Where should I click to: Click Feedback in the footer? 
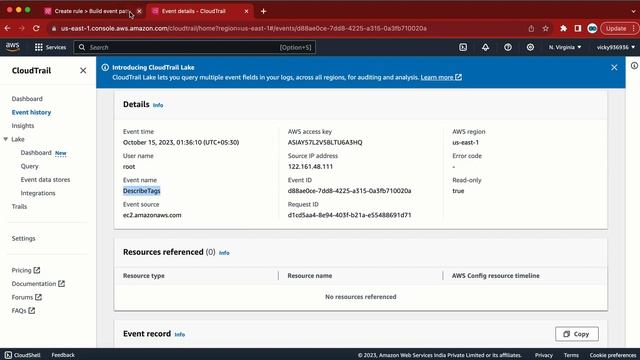tap(63, 355)
